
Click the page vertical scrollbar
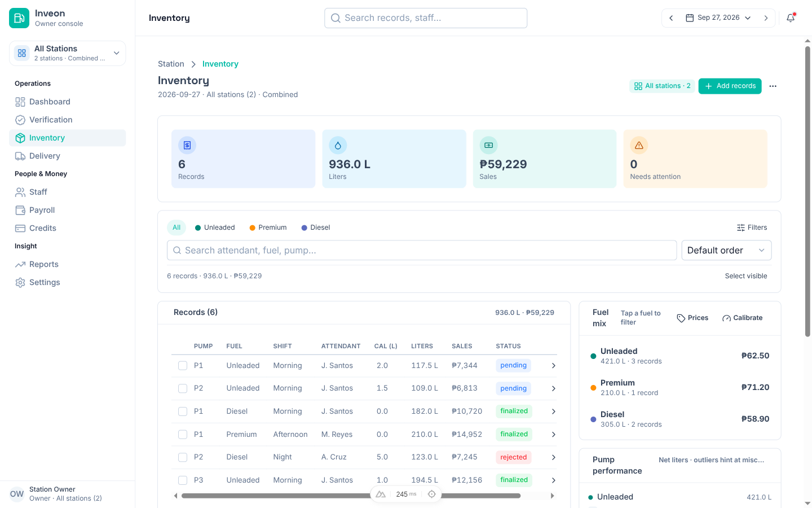pyautogui.click(x=807, y=192)
